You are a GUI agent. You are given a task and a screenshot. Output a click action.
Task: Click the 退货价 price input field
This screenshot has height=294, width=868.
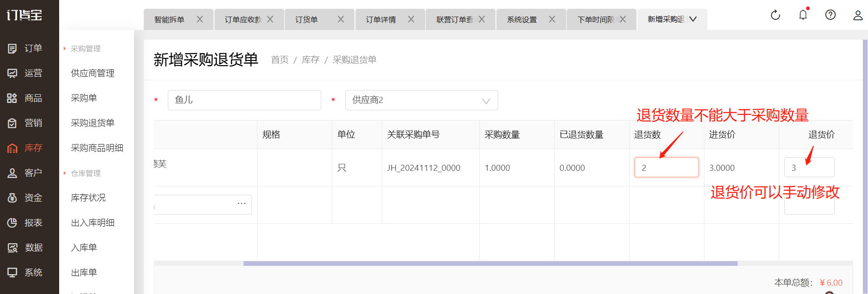click(x=809, y=168)
